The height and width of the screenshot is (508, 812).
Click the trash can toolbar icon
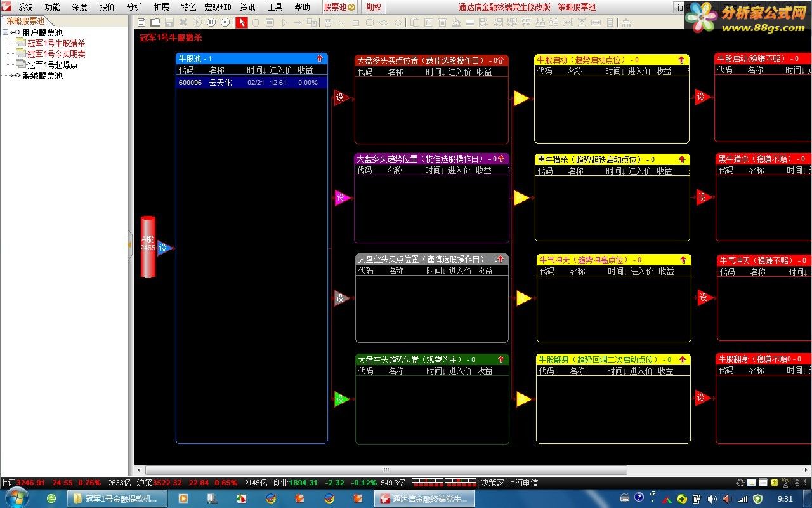(x=442, y=22)
